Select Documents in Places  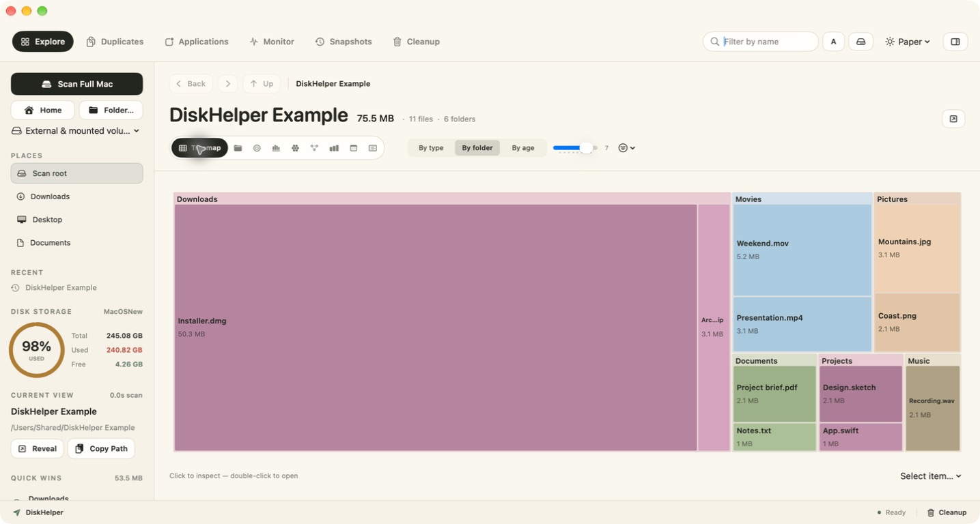[77, 243]
